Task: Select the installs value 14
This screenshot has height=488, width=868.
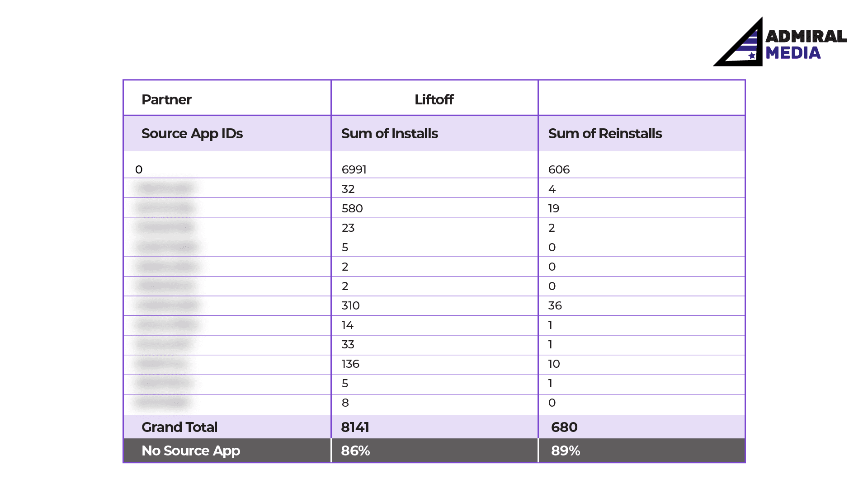Action: pos(348,325)
